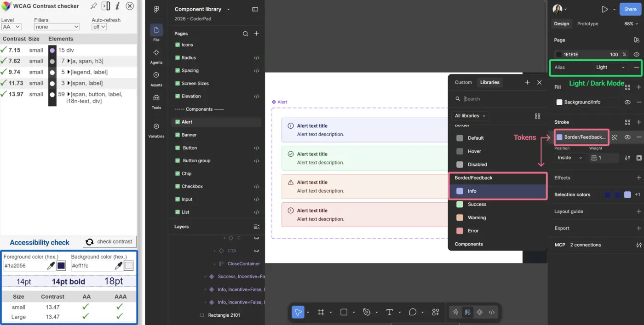Toggle the Radius page checkbox
This screenshot has height=325, width=644.
(x=178, y=57)
